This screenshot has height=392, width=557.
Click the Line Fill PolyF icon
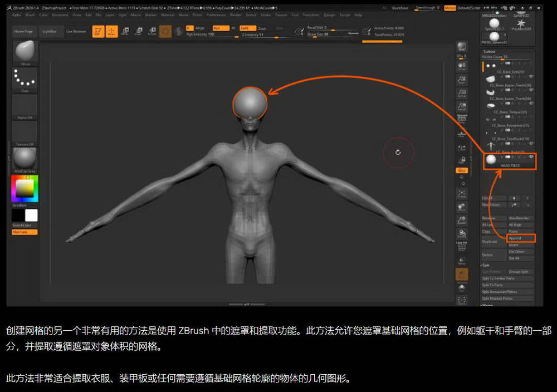point(462,247)
